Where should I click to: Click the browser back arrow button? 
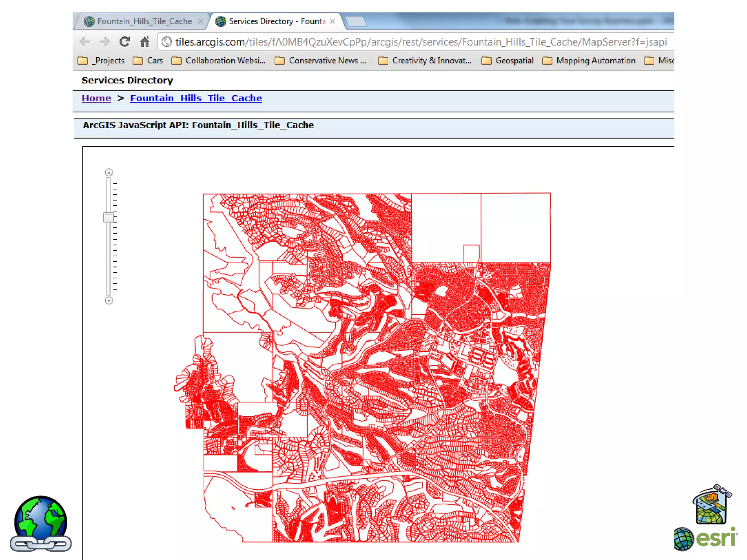85,42
